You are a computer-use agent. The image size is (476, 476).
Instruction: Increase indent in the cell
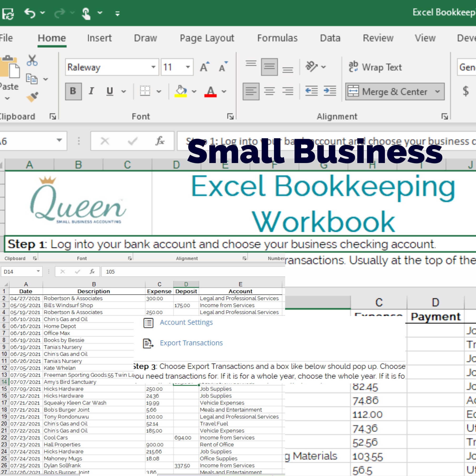330,91
